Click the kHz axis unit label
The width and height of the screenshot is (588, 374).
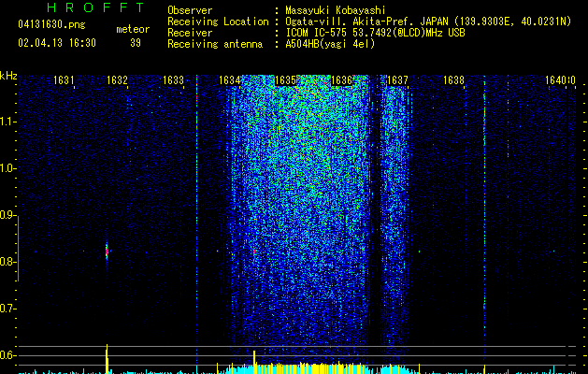(8, 76)
